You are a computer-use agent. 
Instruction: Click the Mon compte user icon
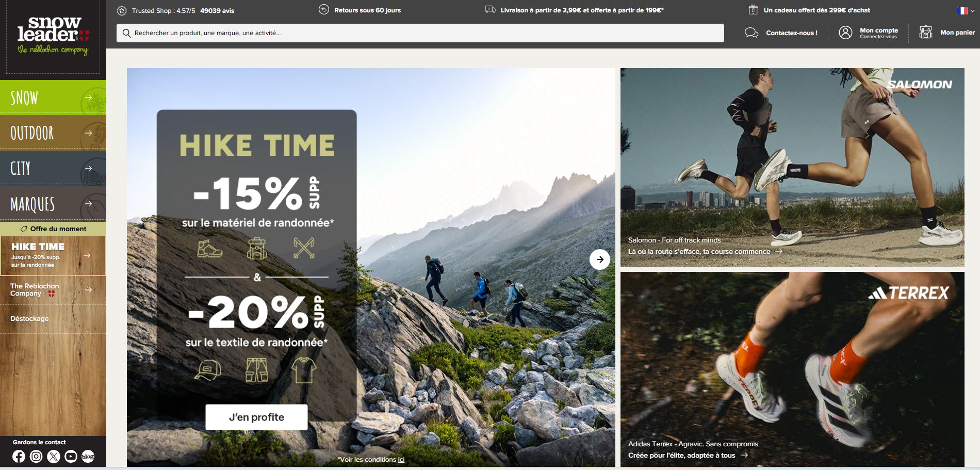click(845, 33)
